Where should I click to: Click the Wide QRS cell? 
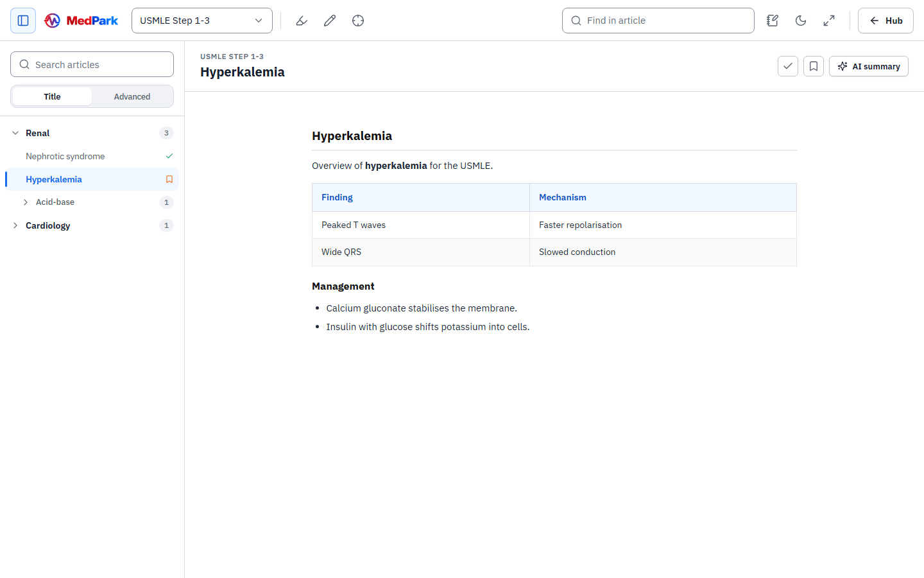pyautogui.click(x=421, y=252)
